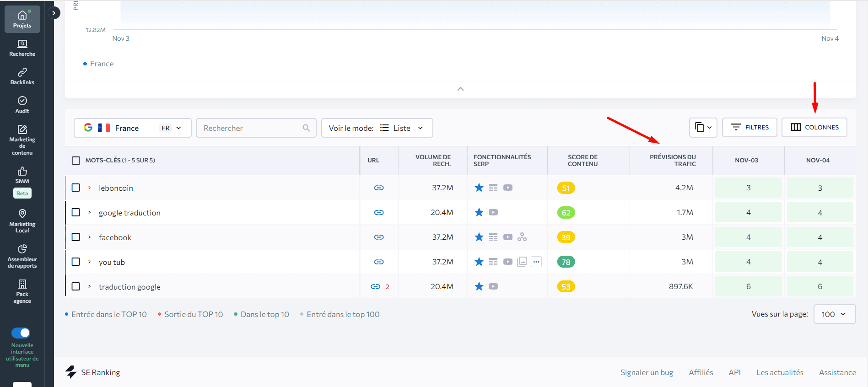Click image pack SERP icon for you tub
The image size is (868, 387).
coord(522,262)
